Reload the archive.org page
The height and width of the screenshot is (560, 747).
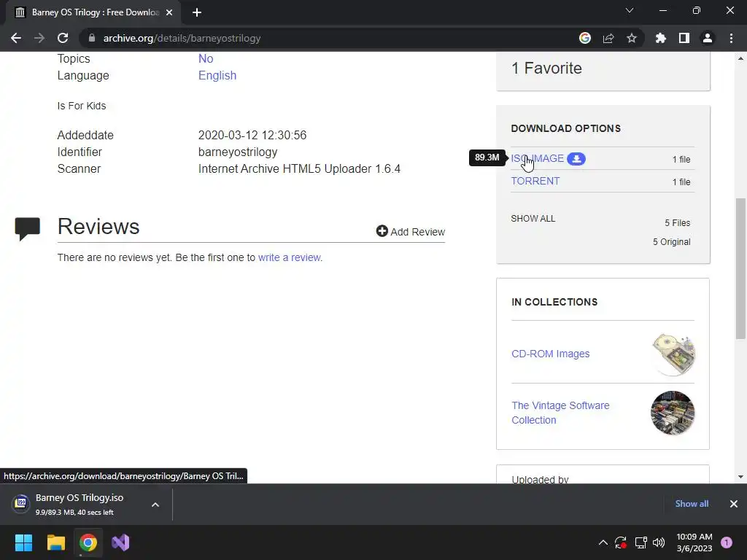click(63, 38)
